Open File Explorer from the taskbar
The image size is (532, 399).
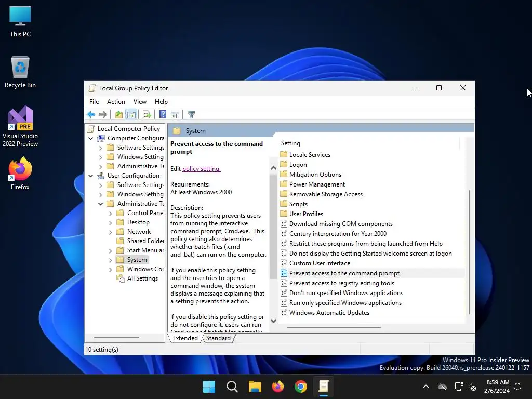click(x=255, y=387)
